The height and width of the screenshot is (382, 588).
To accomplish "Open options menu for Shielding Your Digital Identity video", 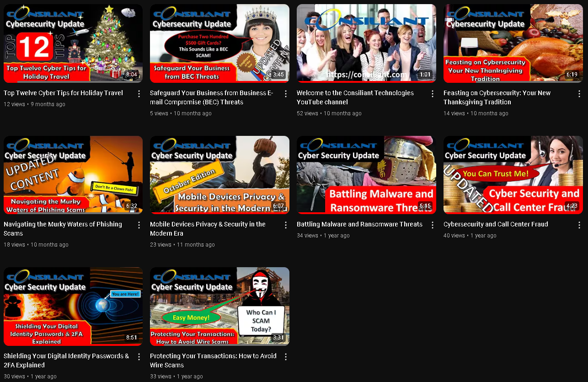I will (139, 357).
